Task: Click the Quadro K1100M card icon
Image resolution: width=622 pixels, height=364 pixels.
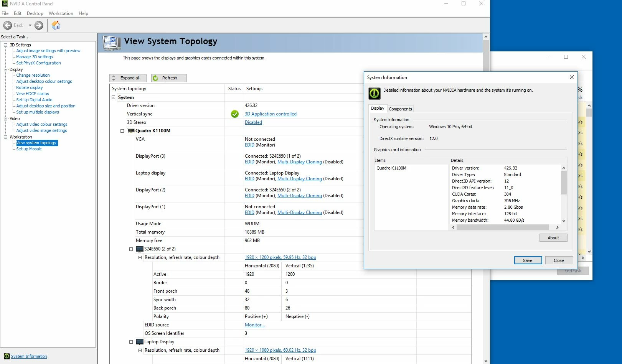Action: [131, 131]
